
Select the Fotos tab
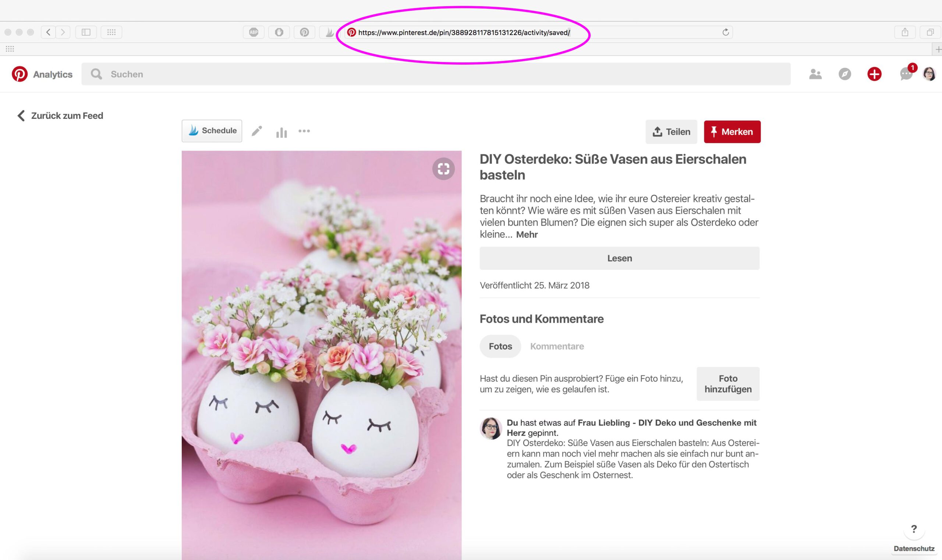500,346
